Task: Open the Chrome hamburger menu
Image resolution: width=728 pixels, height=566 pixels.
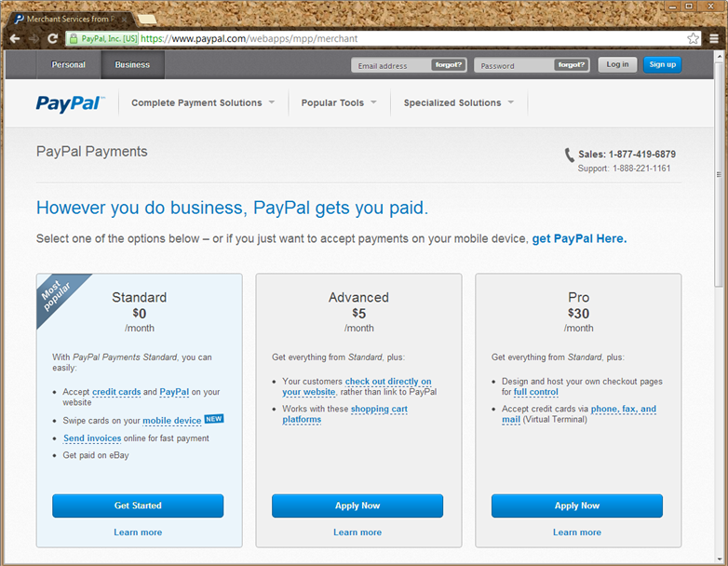Action: (x=714, y=38)
